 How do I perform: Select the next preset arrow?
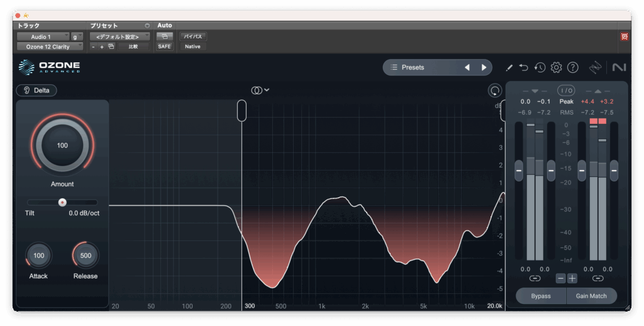484,67
